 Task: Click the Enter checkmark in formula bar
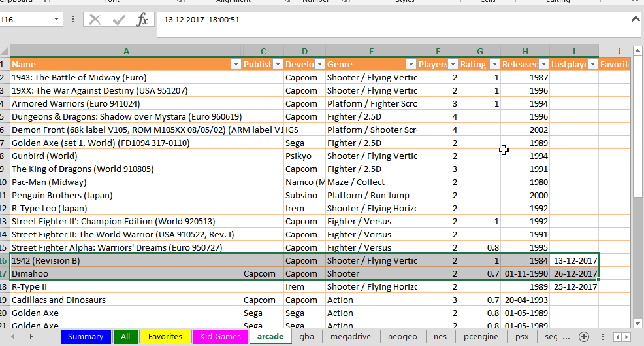(118, 20)
